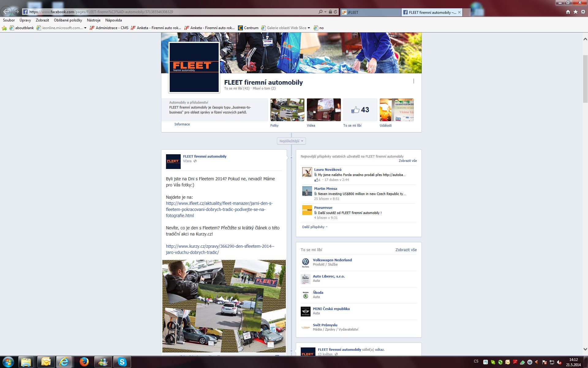Open the Úpravy menu

tap(25, 20)
